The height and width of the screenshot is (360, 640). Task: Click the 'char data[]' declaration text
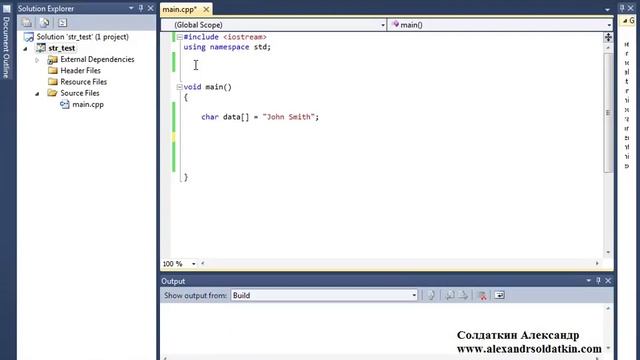tap(225, 117)
